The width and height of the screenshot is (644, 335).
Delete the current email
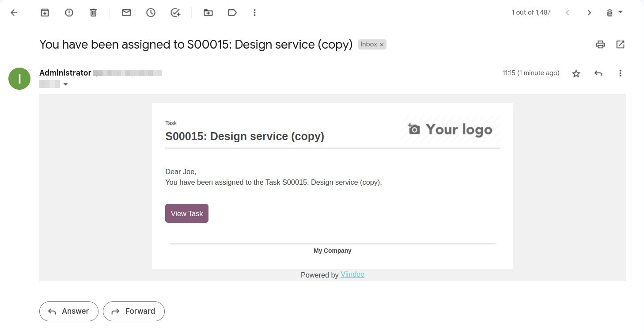[x=93, y=12]
